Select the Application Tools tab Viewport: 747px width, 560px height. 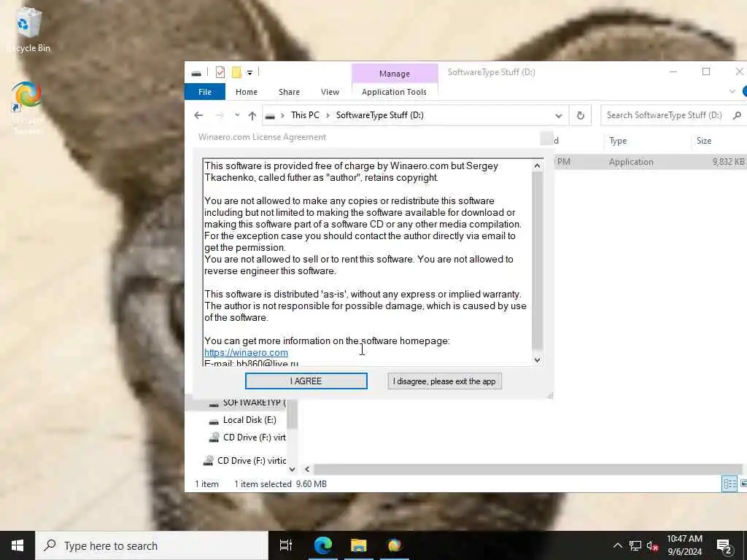(394, 92)
